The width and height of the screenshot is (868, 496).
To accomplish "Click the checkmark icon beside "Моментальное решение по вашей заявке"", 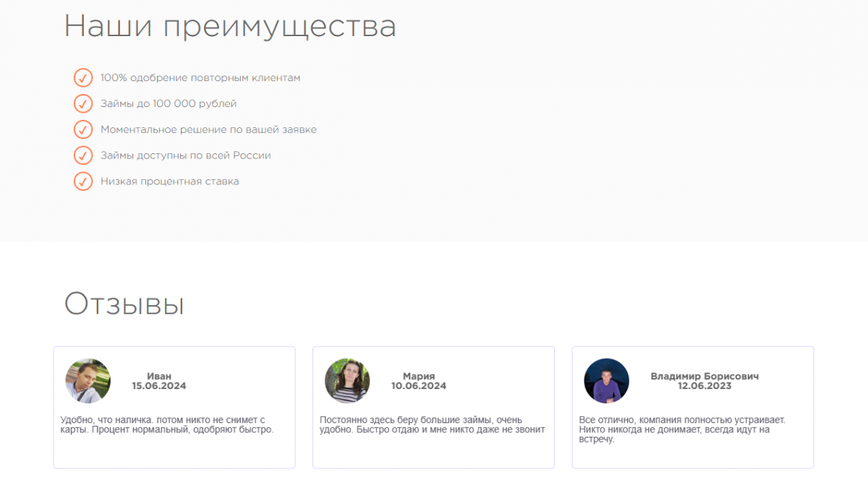I will (83, 130).
